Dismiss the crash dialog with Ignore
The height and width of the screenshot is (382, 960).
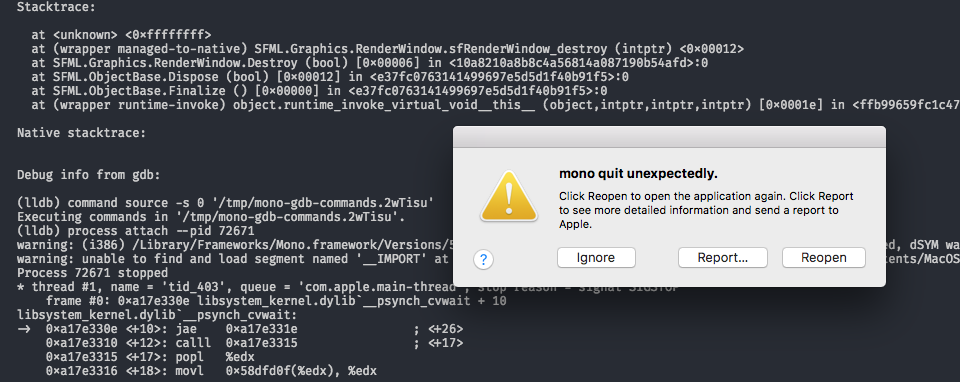(596, 258)
